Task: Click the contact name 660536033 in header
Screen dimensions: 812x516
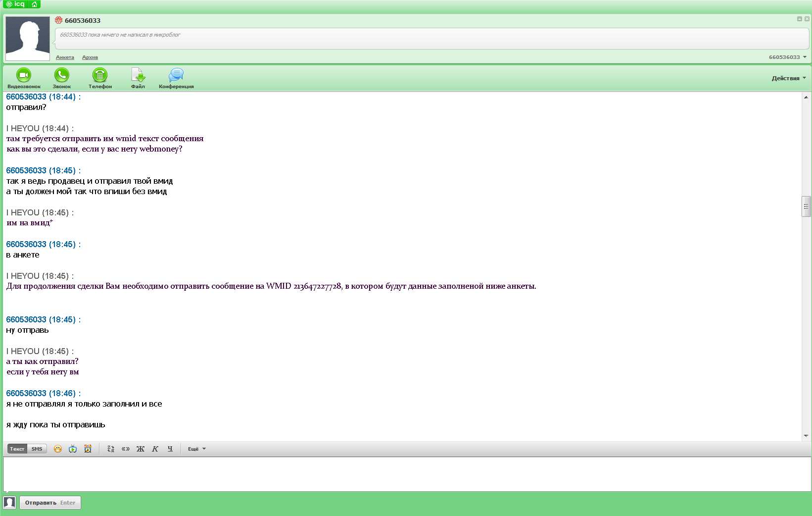Action: 83,20
